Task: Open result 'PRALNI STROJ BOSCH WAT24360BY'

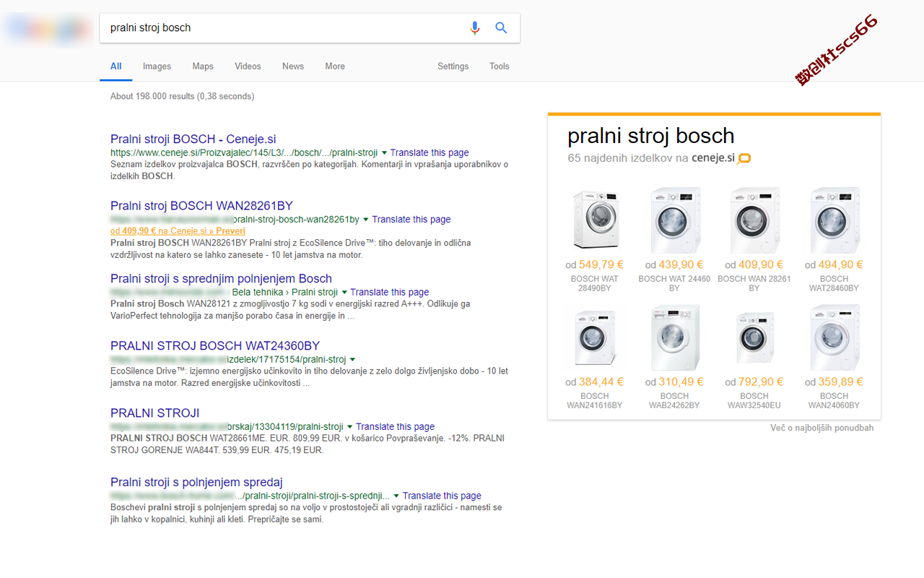Action: [x=215, y=346]
